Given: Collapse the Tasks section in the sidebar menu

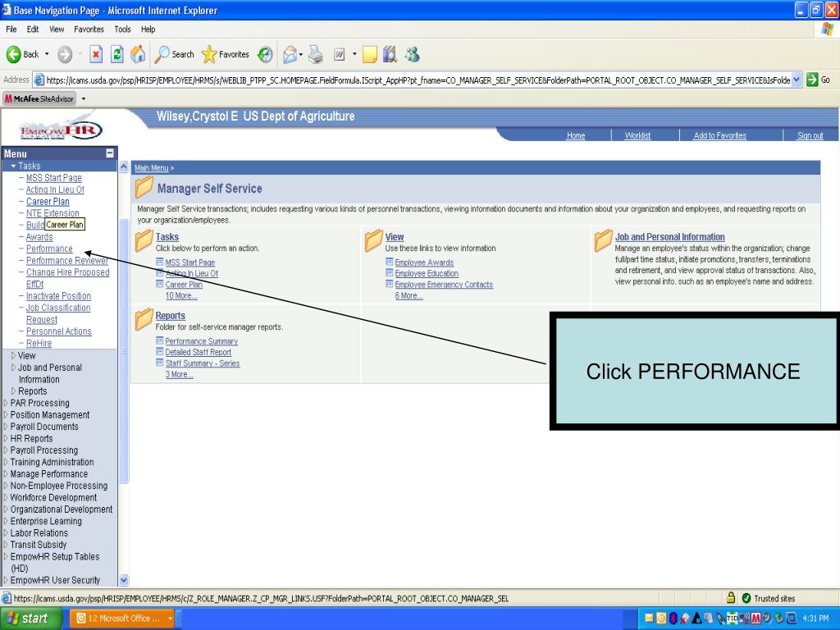Looking at the screenshot, I should coord(13,166).
